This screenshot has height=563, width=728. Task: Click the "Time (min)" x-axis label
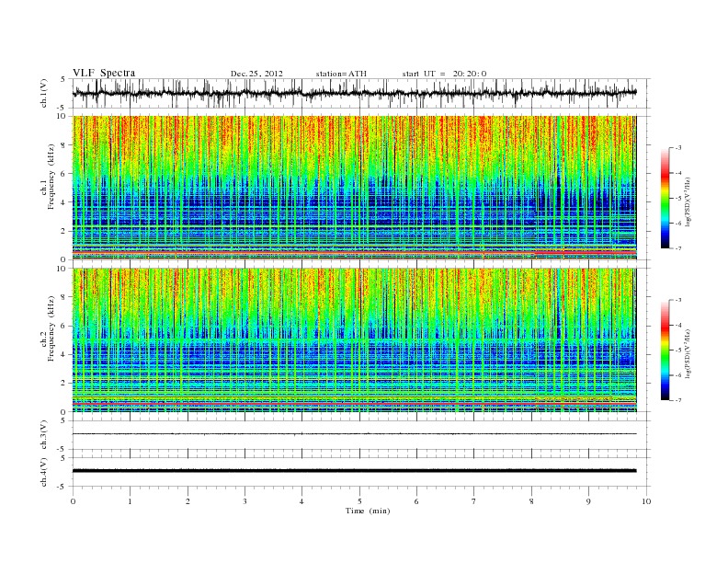point(368,511)
